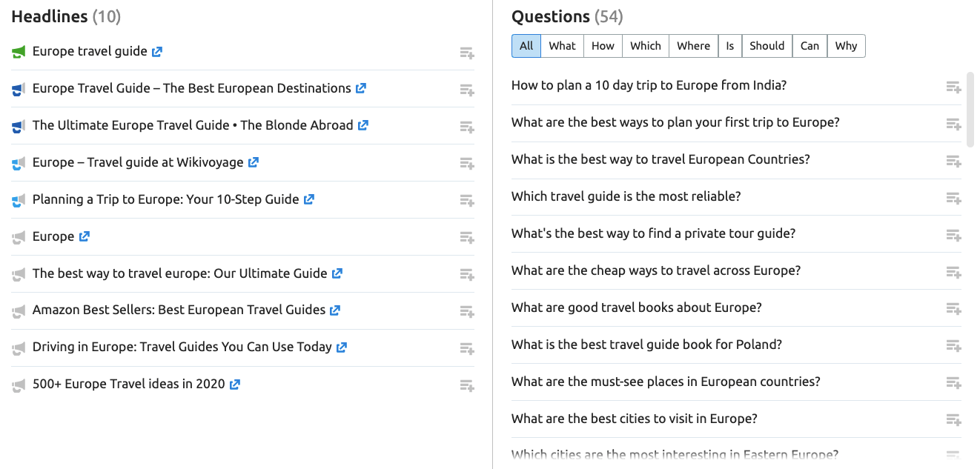The image size is (980, 469).
Task: Click the 'The best way to travel europe' headline link
Action: point(181,273)
